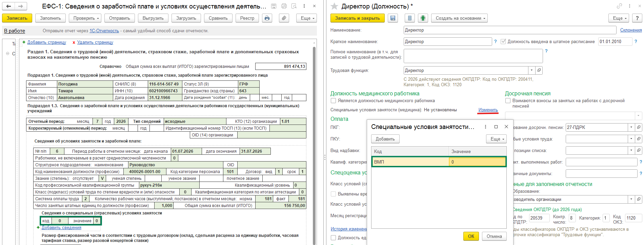Click the Реестр toolbar button
This screenshot has width=644, height=245.
(x=247, y=18)
